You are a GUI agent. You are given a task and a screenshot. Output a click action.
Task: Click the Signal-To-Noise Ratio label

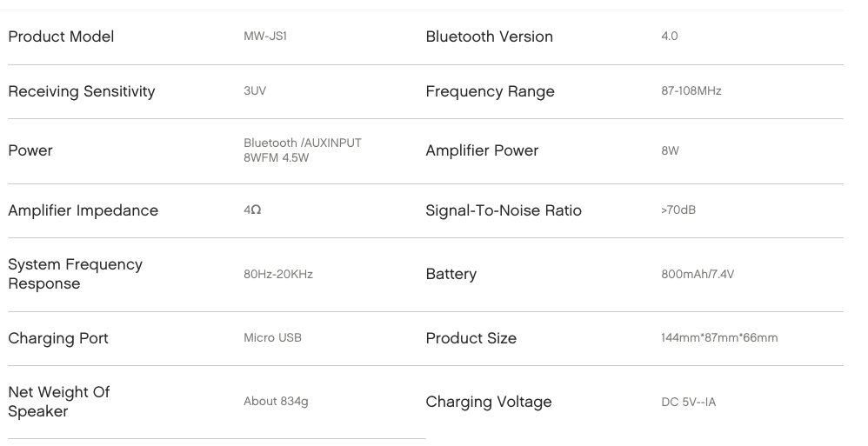tap(504, 210)
